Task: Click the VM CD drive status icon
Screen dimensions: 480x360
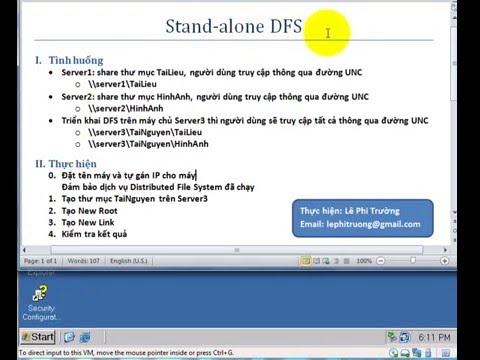Action: (x=393, y=353)
